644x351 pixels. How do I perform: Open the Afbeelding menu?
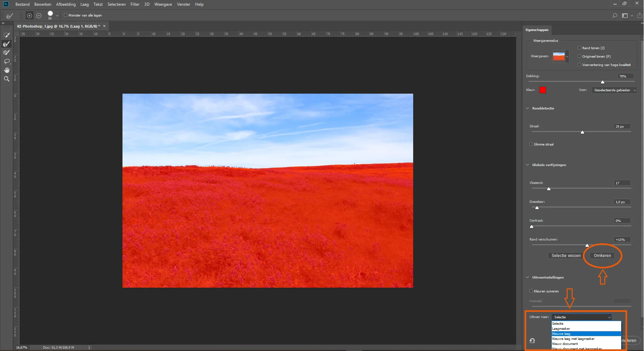[x=66, y=4]
